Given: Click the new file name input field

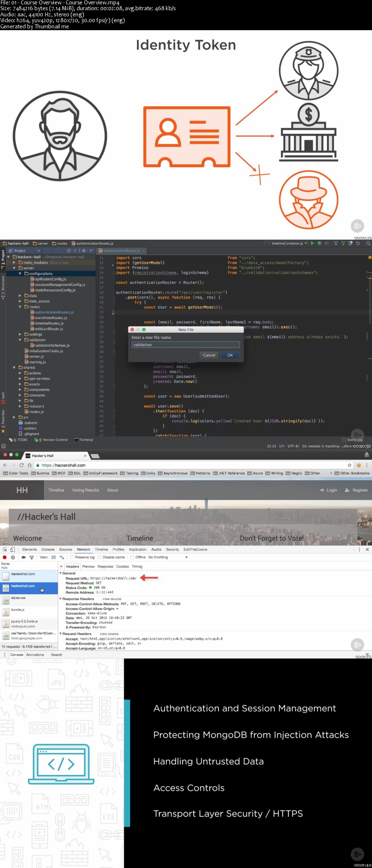Looking at the screenshot, I should [186, 345].
